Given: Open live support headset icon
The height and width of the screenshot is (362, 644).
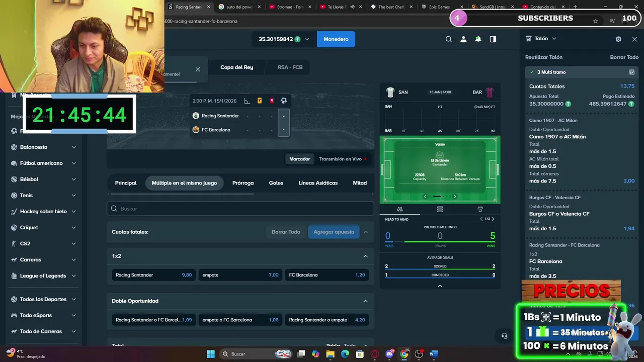Looking at the screenshot, I should click(504, 336).
